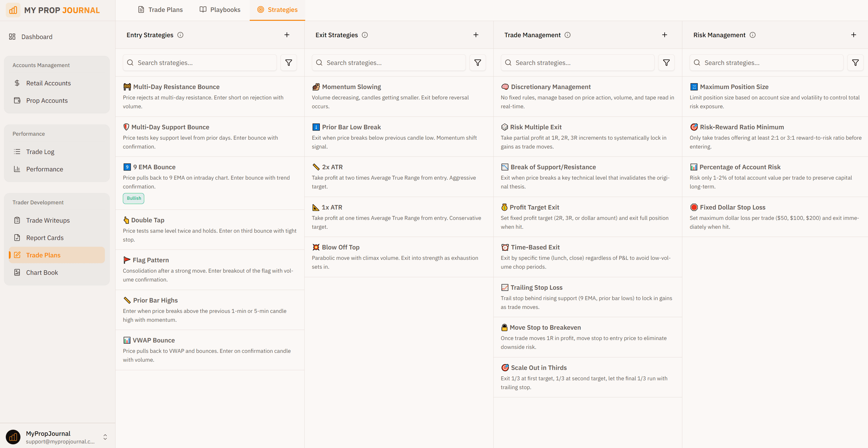Image resolution: width=868 pixels, height=448 pixels.
Task: Click the Performance bar chart icon
Action: tap(17, 169)
